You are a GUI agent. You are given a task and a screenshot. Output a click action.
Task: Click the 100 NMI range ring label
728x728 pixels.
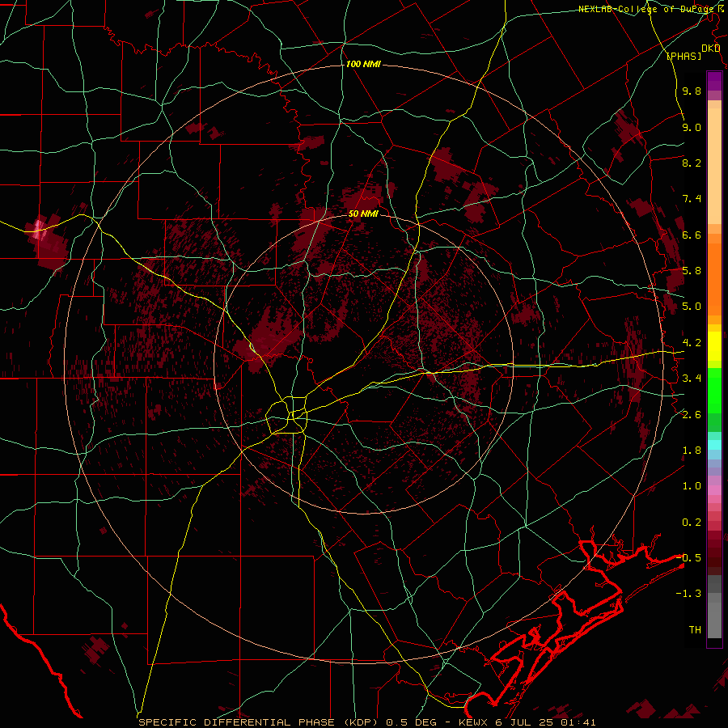363,64
